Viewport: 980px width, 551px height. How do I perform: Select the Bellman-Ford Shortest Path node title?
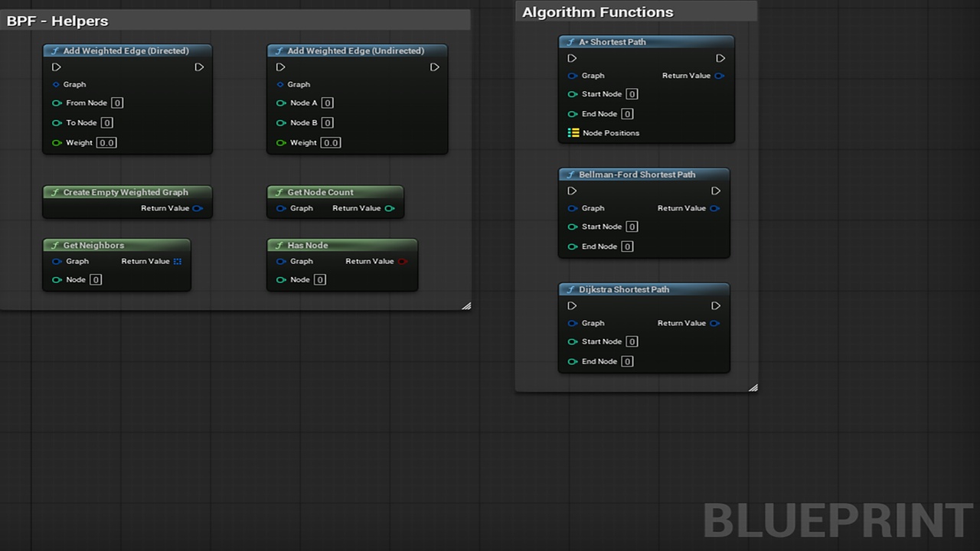coord(637,174)
